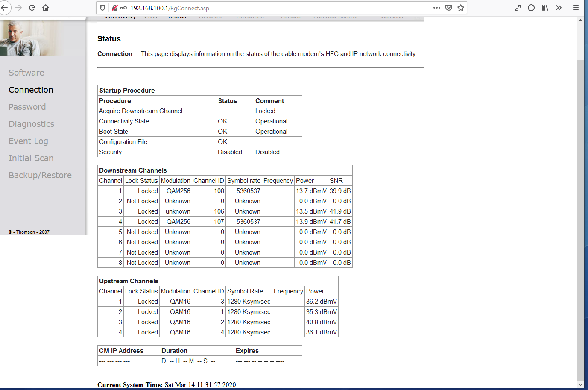588x390 pixels.
Task: Click the insecure connection lock icon
Action: [114, 8]
